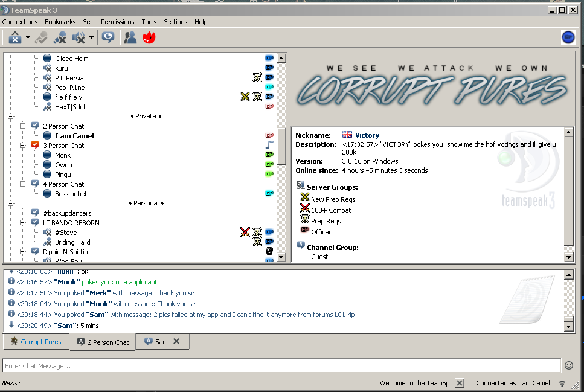
Task: Click the red 3 Person Chat channel icon
Action: pos(35,145)
